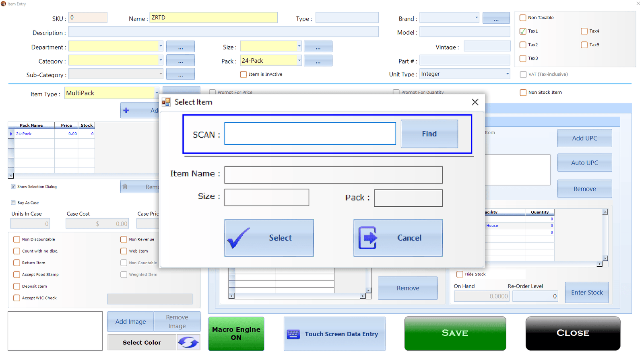
Task: Expand the Unit Type dropdown showing Integer
Action: 507,74
